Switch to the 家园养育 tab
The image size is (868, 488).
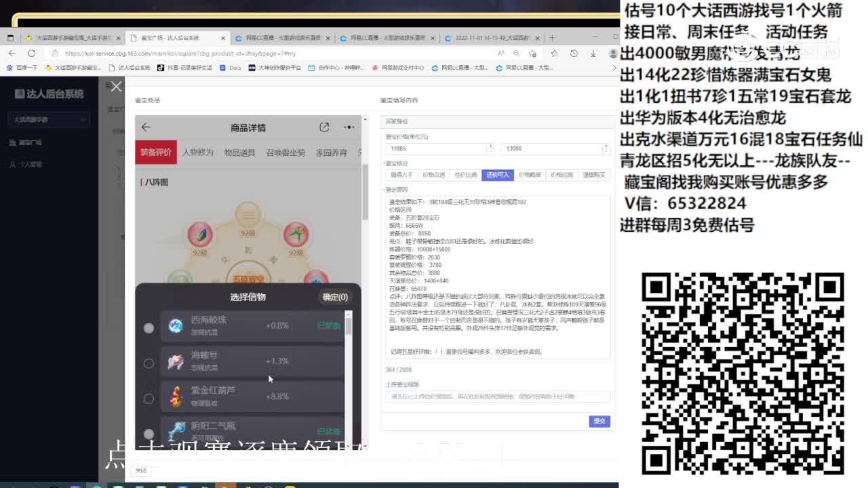point(332,152)
